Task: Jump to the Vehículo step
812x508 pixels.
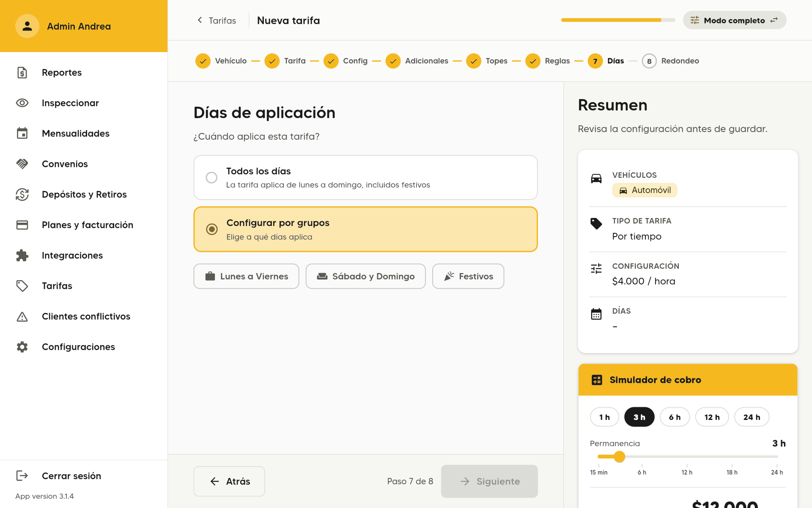Action: 221,61
